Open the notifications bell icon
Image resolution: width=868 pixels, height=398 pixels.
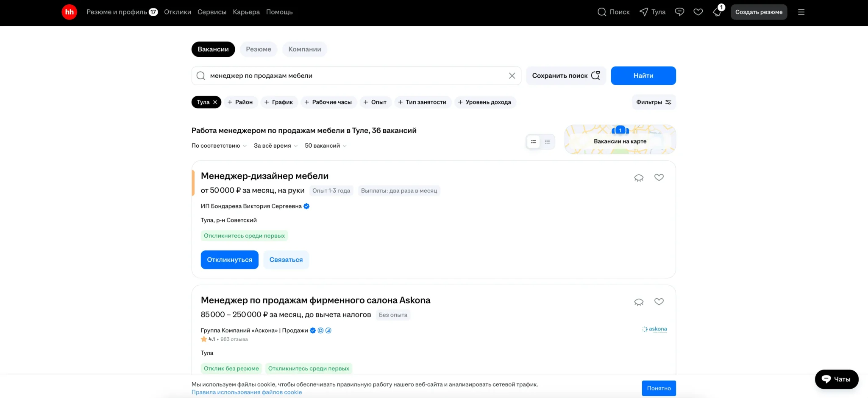click(x=717, y=12)
